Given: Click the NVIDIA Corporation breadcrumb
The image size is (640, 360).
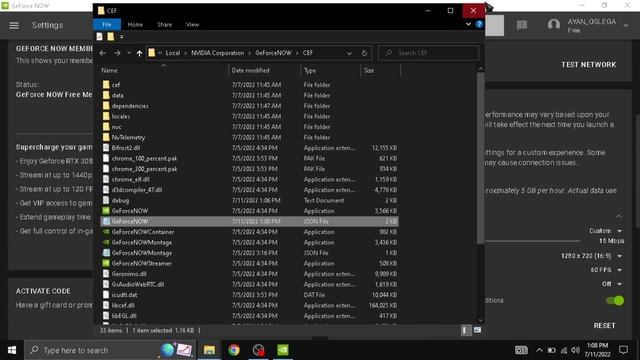Looking at the screenshot, I should click(218, 53).
